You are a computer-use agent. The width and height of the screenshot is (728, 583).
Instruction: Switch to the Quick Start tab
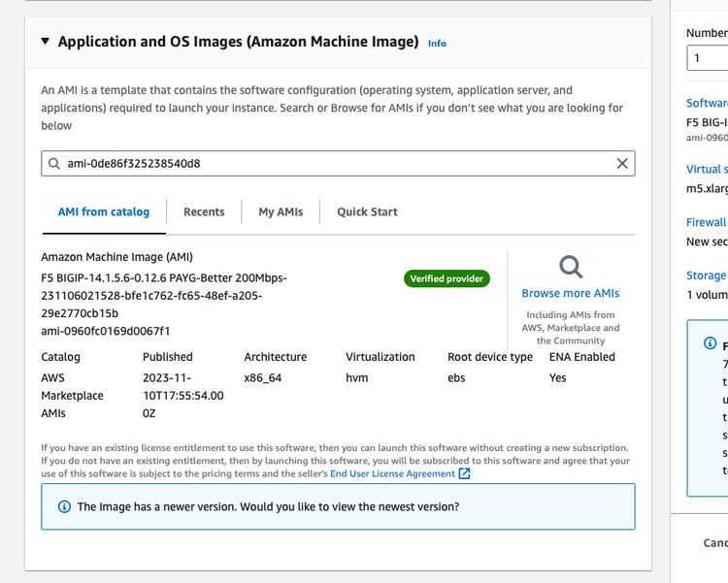pyautogui.click(x=367, y=211)
